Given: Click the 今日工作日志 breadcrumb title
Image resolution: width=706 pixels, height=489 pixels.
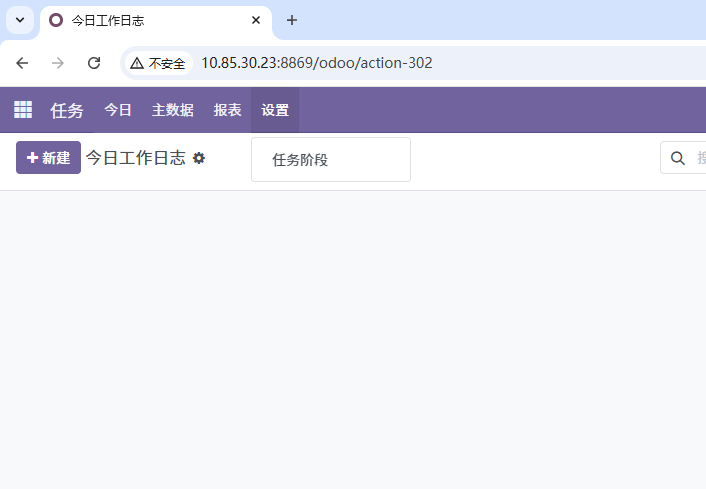Looking at the screenshot, I should click(136, 158).
